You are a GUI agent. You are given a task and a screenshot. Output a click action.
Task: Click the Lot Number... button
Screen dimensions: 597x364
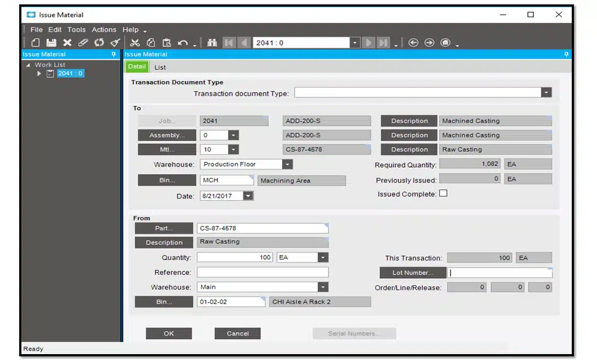413,272
